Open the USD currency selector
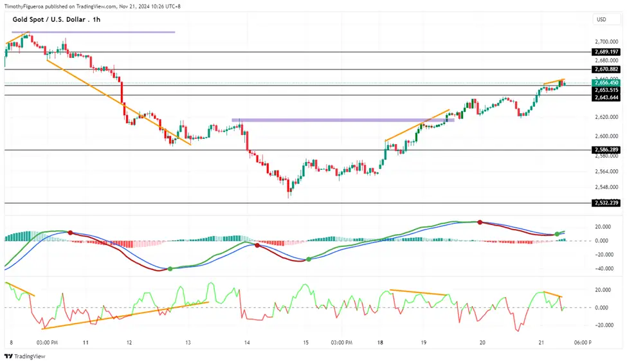The height and width of the screenshot is (364, 627). [606, 19]
